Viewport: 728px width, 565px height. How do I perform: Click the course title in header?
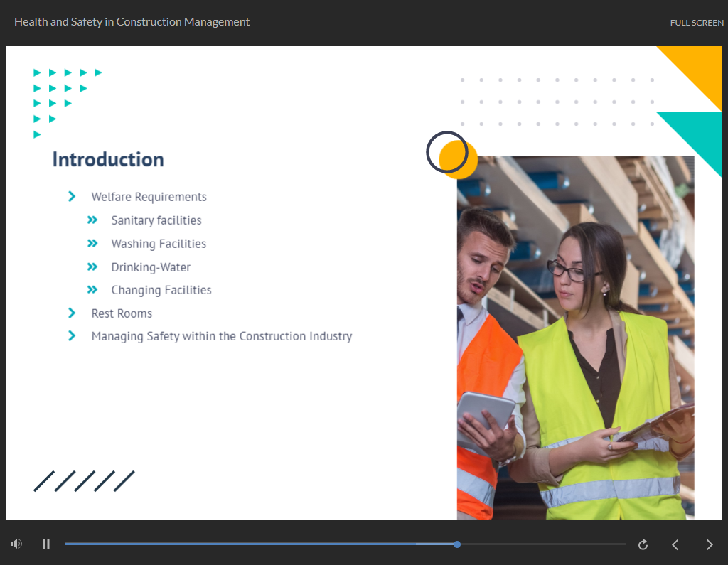[x=132, y=22]
